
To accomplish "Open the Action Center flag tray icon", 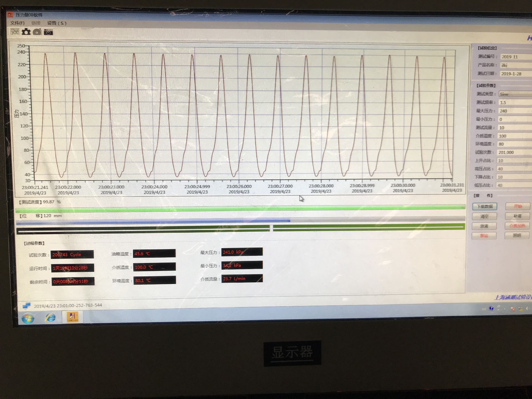I will pyautogui.click(x=513, y=309).
